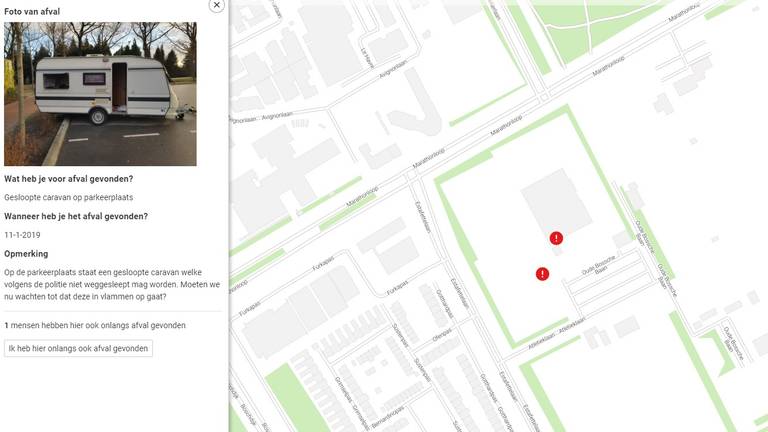Click the large gray building above markers
Image resolution: width=768 pixels, height=432 pixels.
point(555,198)
